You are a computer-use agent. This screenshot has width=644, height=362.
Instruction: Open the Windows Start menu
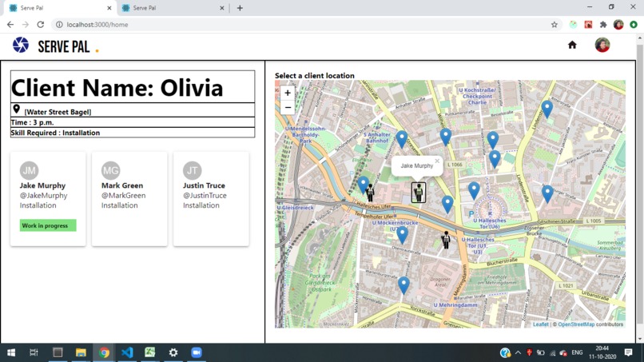[11, 352]
